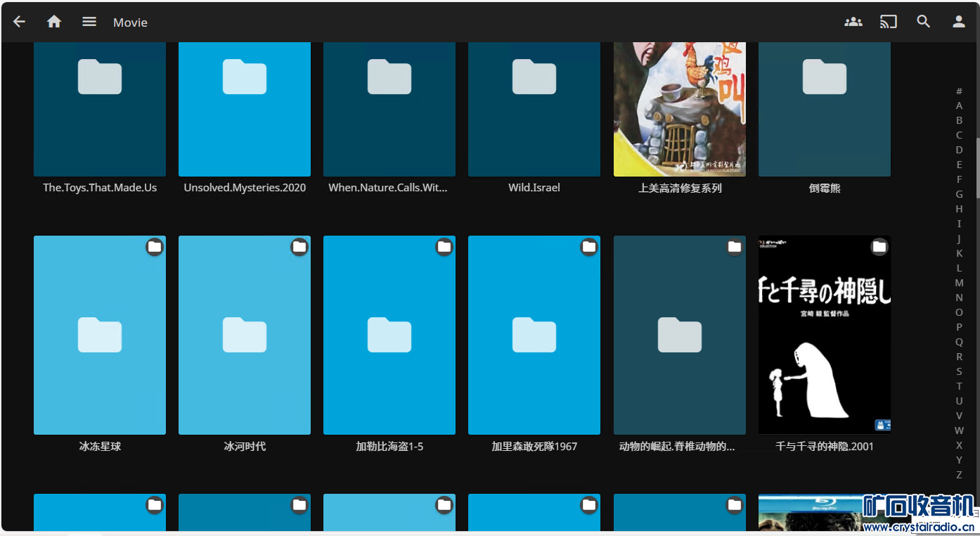
Task: Jump to letter K in alphabet picker
Action: 959,253
